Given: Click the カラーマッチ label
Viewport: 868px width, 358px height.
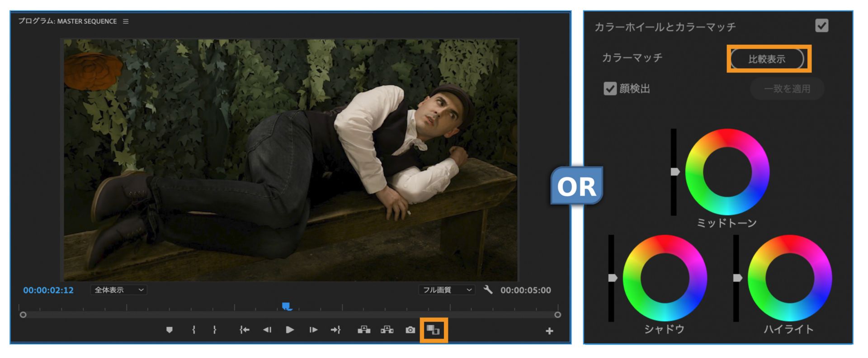Looking at the screenshot, I should (x=632, y=57).
